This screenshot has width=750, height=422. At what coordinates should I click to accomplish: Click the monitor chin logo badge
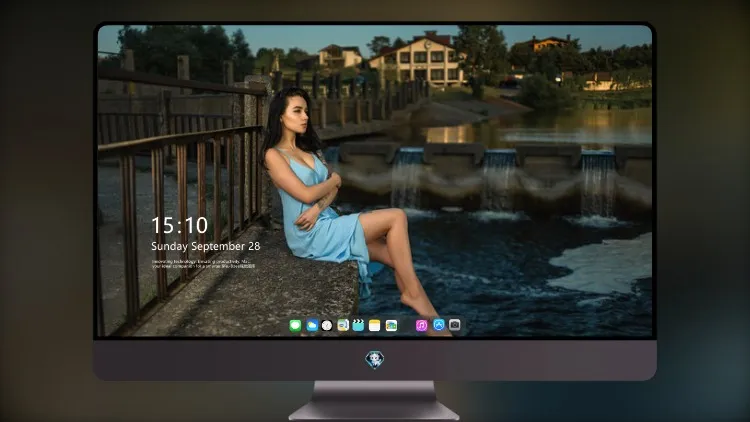pyautogui.click(x=375, y=360)
